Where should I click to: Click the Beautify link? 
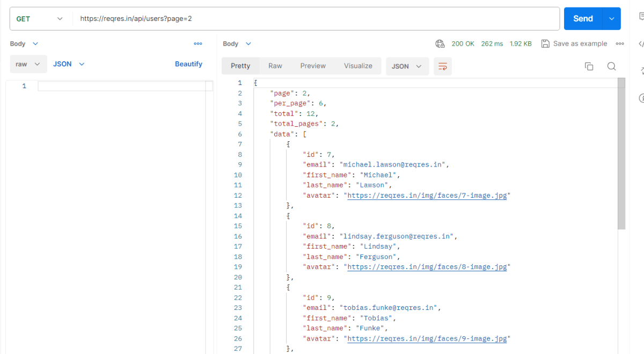(188, 64)
